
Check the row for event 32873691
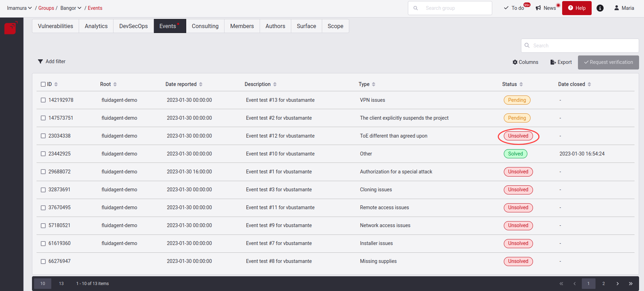(x=43, y=190)
